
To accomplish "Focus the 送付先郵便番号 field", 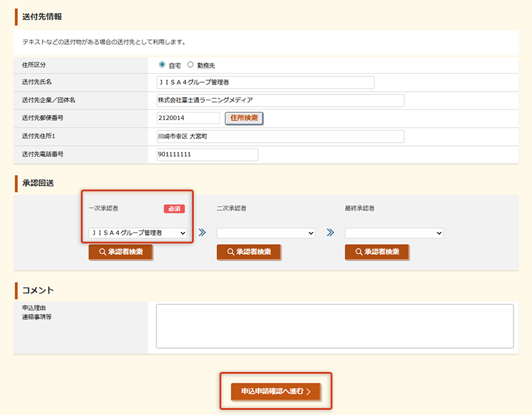I will click(x=188, y=118).
